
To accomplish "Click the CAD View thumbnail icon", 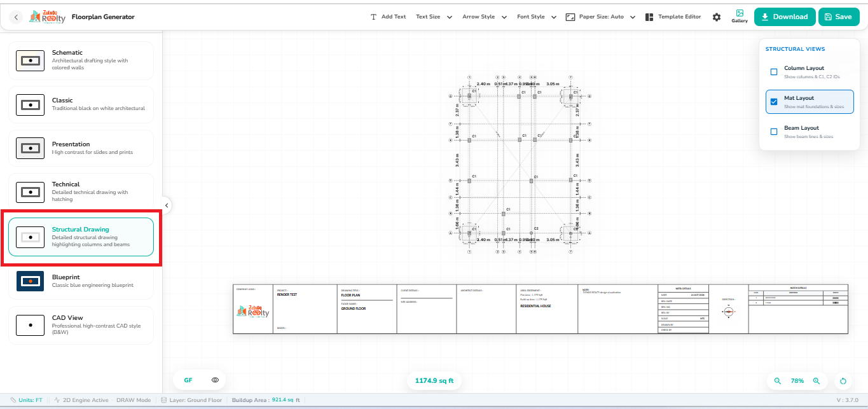I will pyautogui.click(x=30, y=325).
